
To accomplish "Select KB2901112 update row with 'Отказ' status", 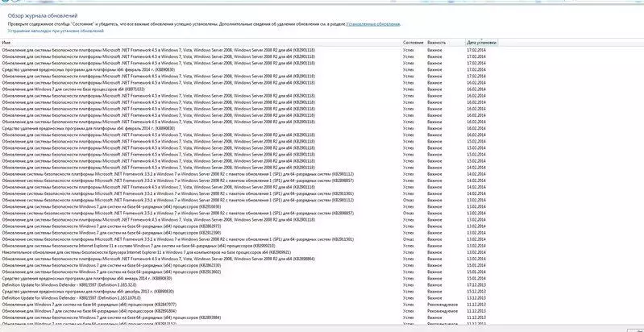I will tap(249, 200).
